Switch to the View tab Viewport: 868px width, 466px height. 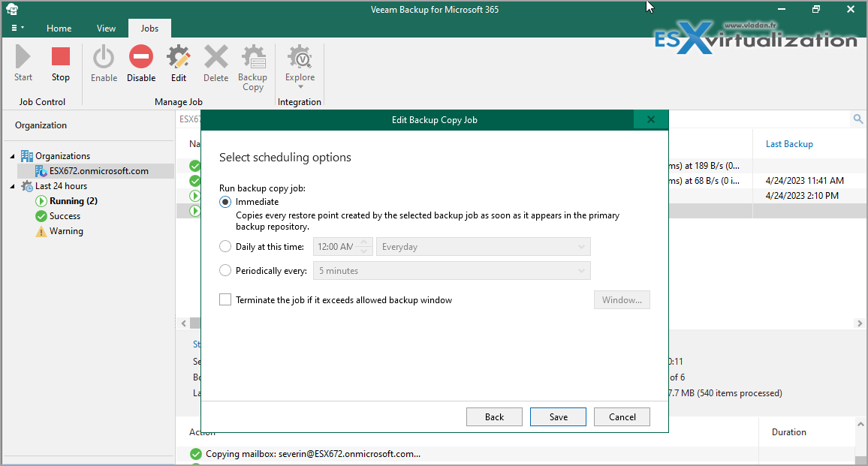[107, 29]
